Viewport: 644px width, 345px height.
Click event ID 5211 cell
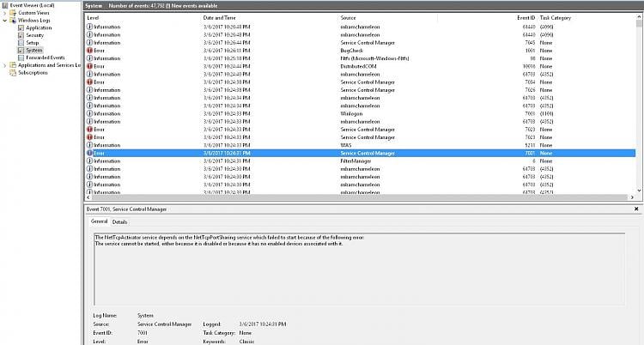(530, 145)
